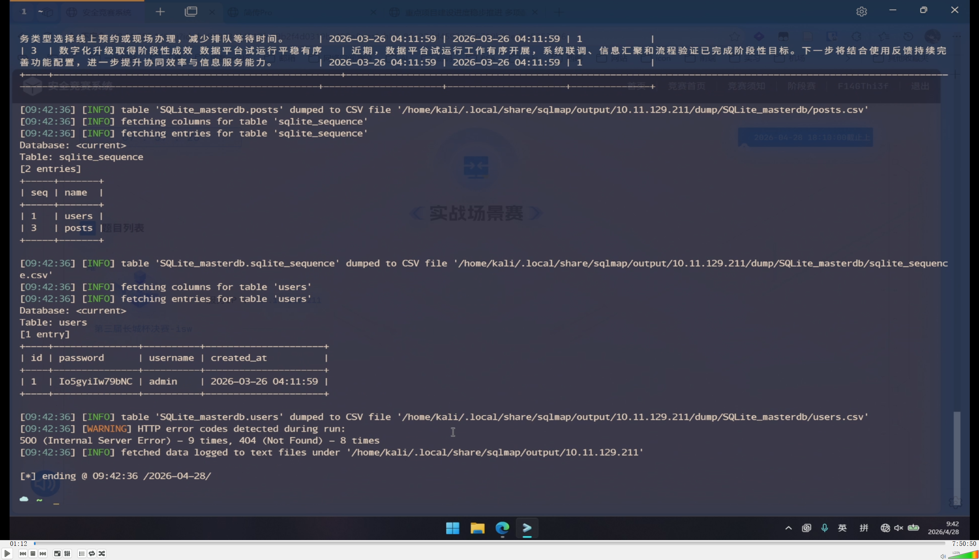Toggle loop repeat mode

coord(92,553)
